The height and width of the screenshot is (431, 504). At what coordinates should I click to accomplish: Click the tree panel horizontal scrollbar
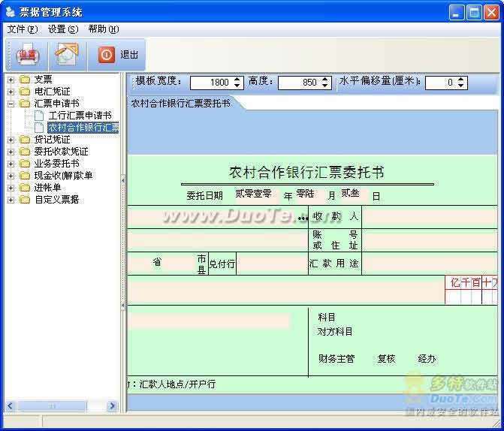[x=62, y=406]
